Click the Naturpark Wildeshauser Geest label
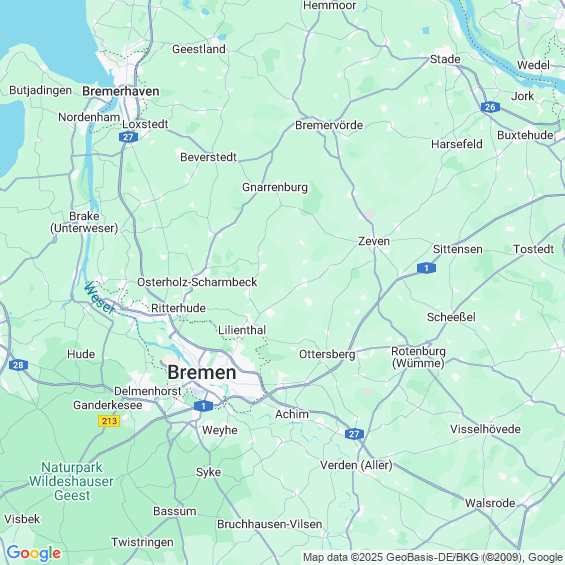Screen dimensions: 565x565 [x=72, y=481]
